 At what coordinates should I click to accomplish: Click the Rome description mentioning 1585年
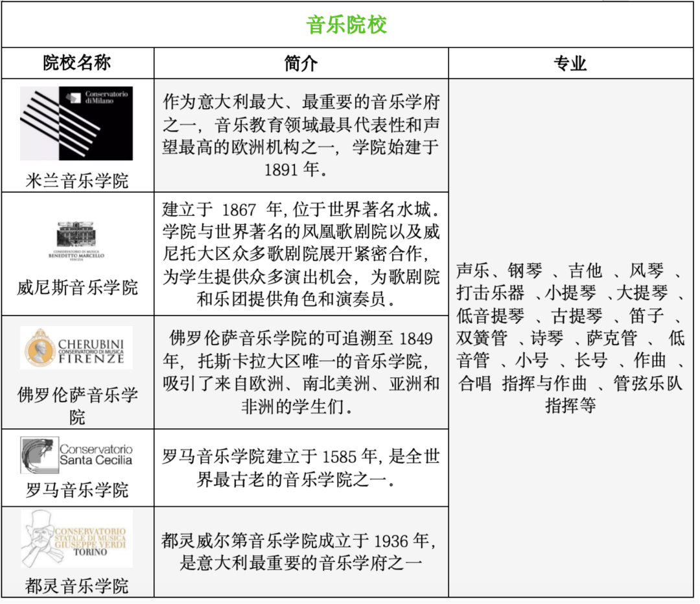301,468
